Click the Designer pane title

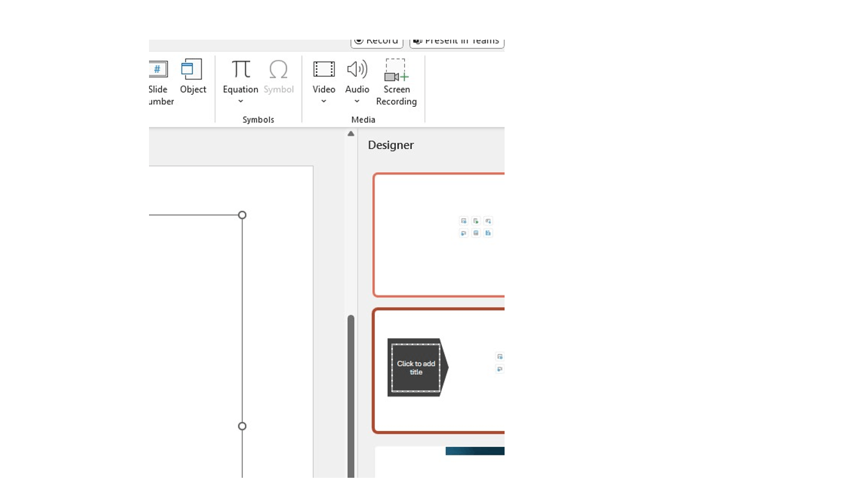tap(391, 145)
